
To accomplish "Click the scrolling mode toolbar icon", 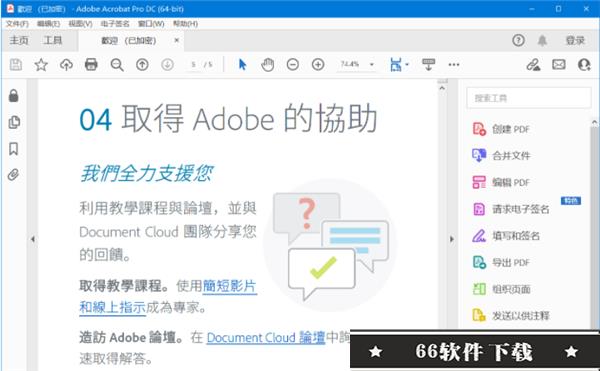I will pos(428,64).
